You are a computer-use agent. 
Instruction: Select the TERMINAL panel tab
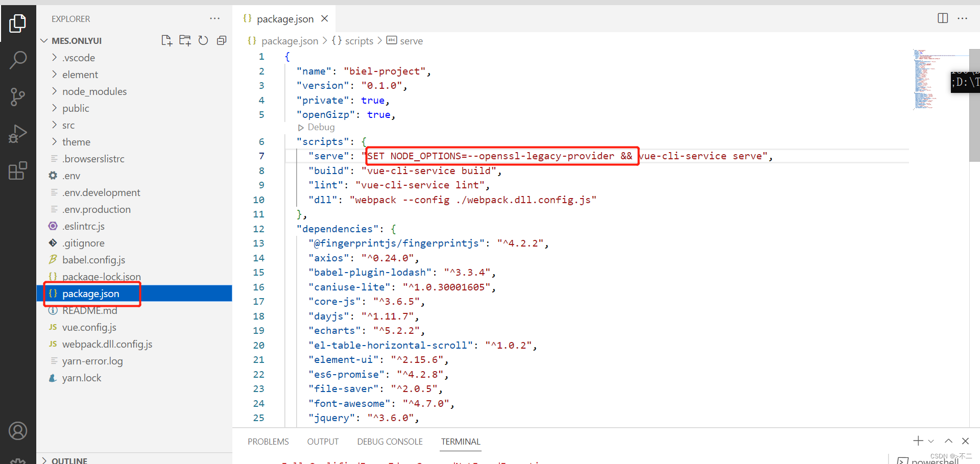pyautogui.click(x=461, y=442)
